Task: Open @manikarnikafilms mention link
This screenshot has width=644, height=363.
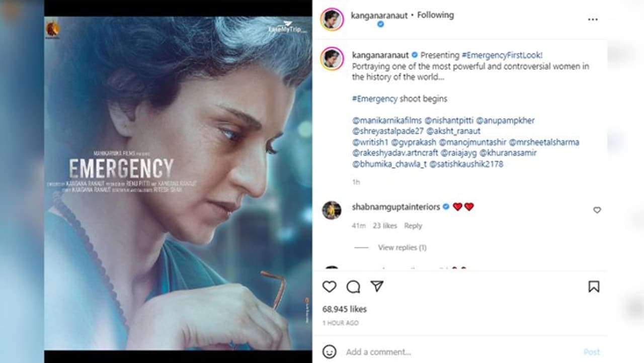Action: point(386,121)
